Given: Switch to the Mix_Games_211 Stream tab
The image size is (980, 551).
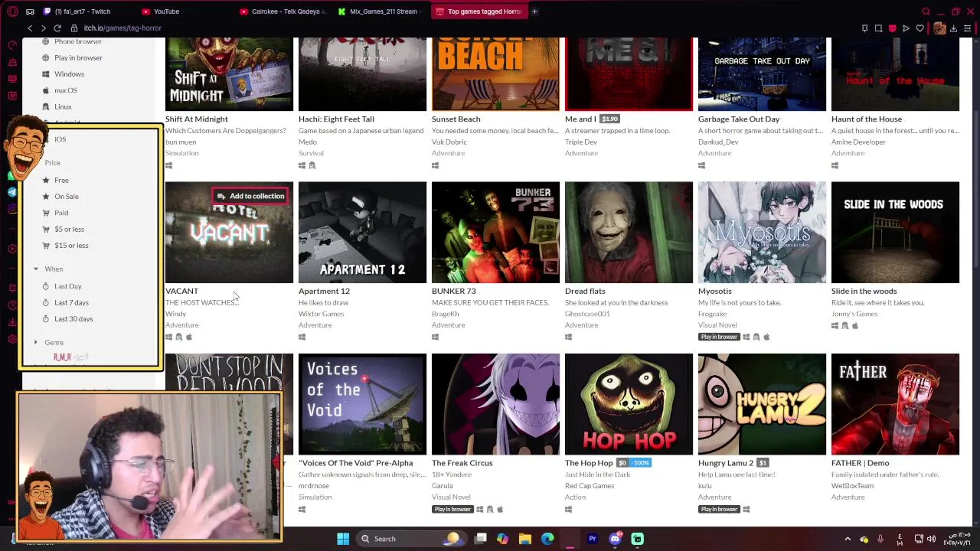Looking at the screenshot, I should [x=381, y=11].
